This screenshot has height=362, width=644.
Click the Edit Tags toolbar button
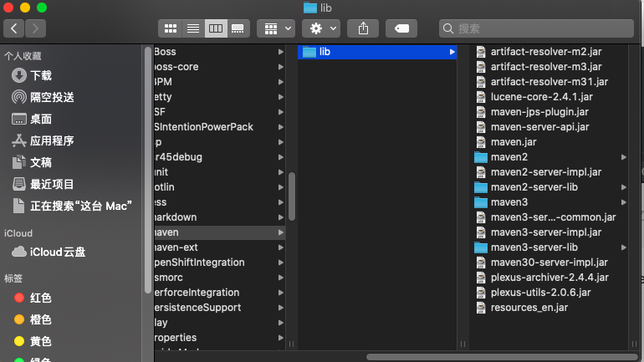point(401,28)
